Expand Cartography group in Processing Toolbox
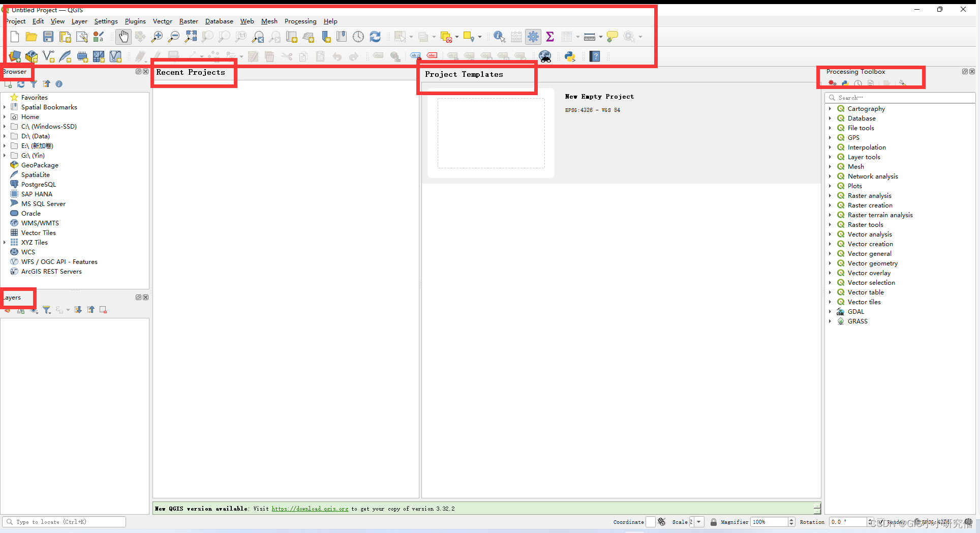The image size is (980, 533). pos(830,109)
